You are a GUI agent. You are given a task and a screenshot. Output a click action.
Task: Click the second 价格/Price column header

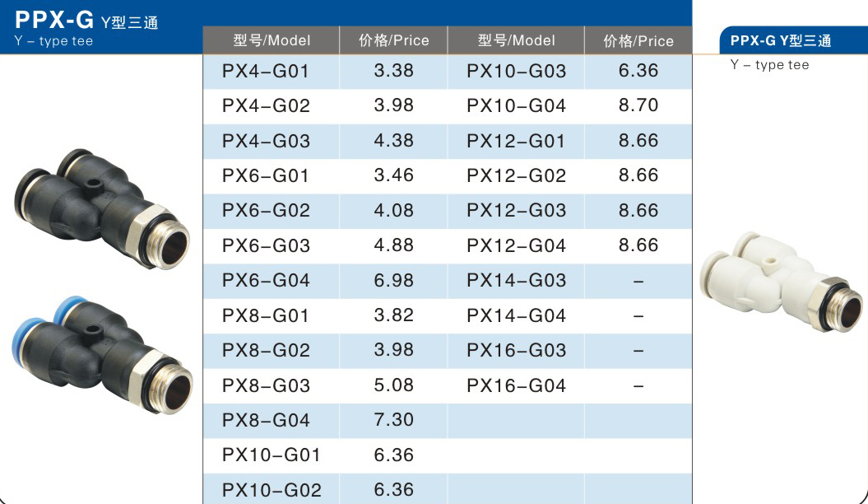(638, 40)
